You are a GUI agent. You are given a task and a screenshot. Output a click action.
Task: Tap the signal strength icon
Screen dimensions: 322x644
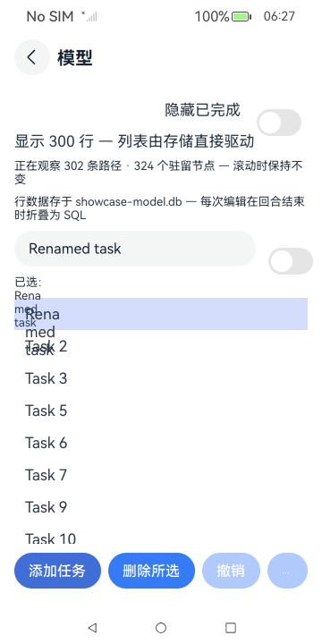[x=90, y=16]
